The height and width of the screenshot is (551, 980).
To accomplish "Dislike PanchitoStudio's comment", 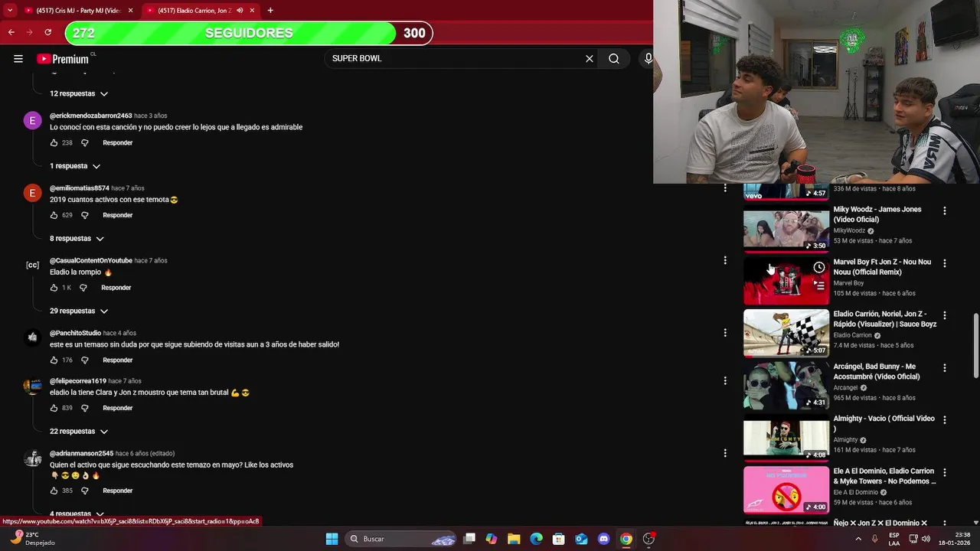I will [85, 360].
